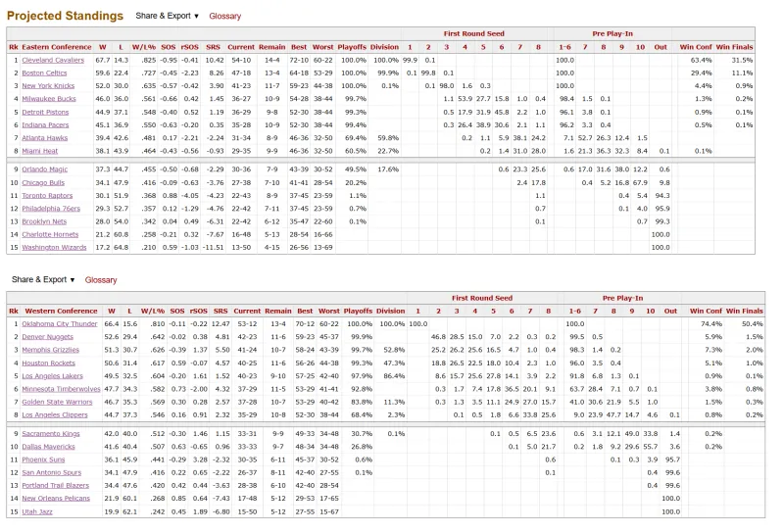Go to the Minnesota Timberwolves page
This screenshot has width=784, height=532.
pyautogui.click(x=61, y=389)
